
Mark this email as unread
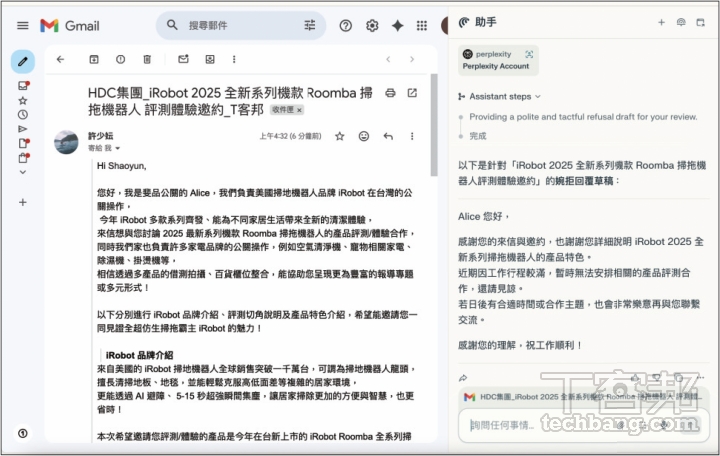pos(183,59)
